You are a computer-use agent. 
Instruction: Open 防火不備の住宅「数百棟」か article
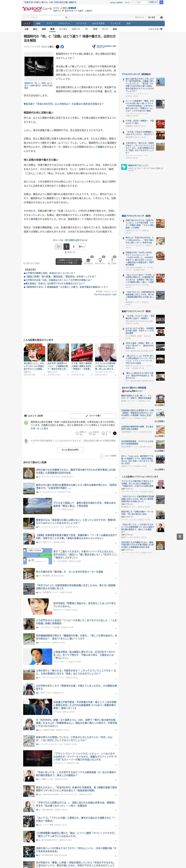pyautogui.click(x=70, y=572)
